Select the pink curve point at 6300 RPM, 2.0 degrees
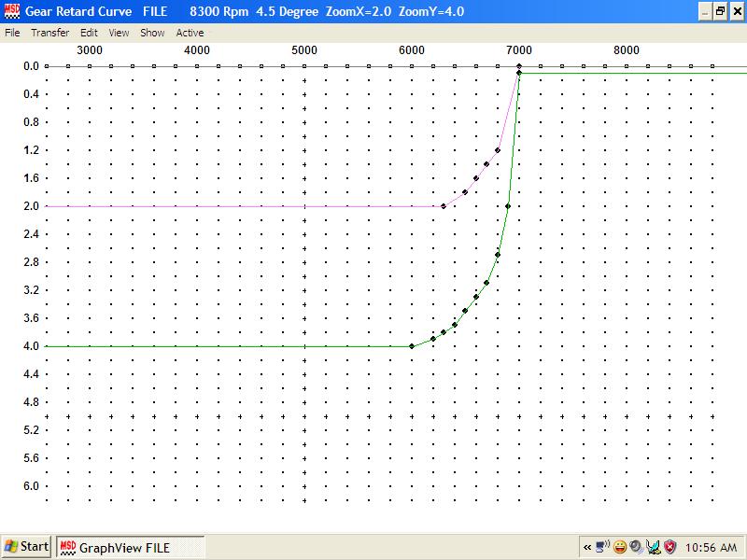The height and width of the screenshot is (560, 747). [444, 206]
